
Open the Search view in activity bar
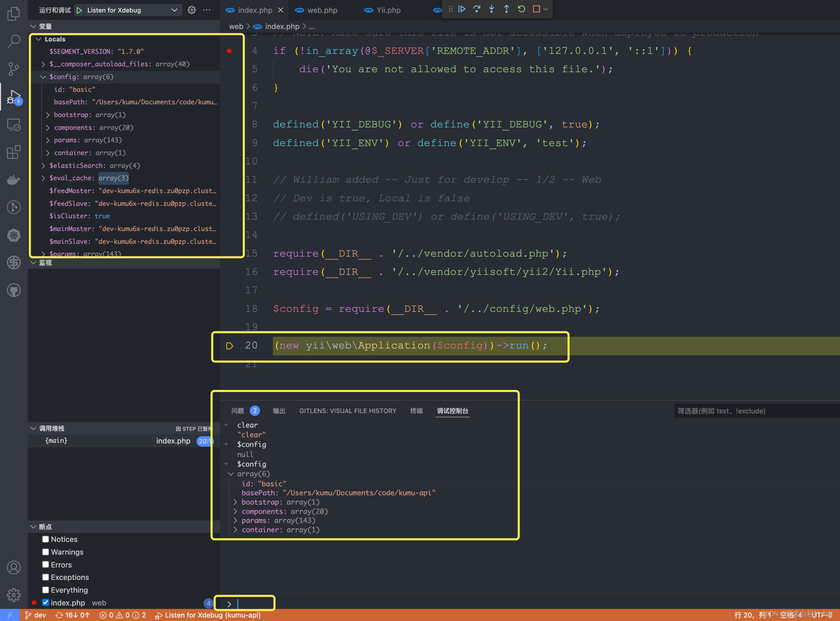[14, 41]
